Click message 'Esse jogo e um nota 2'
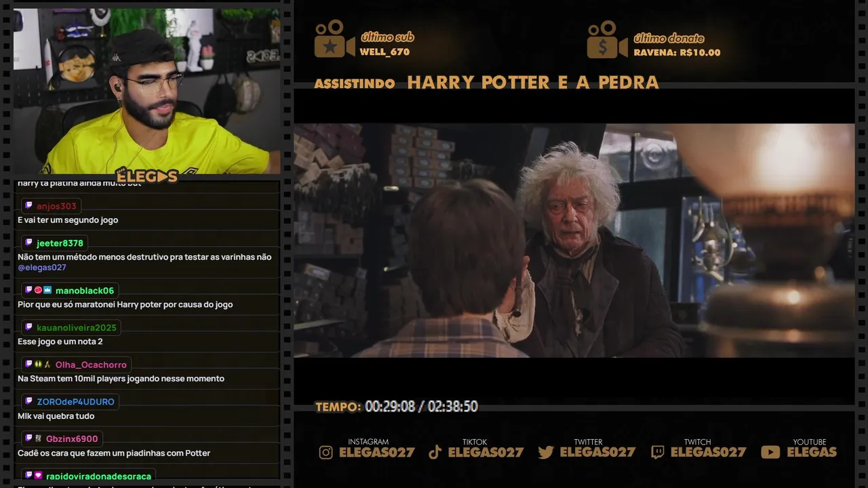 [60, 342]
